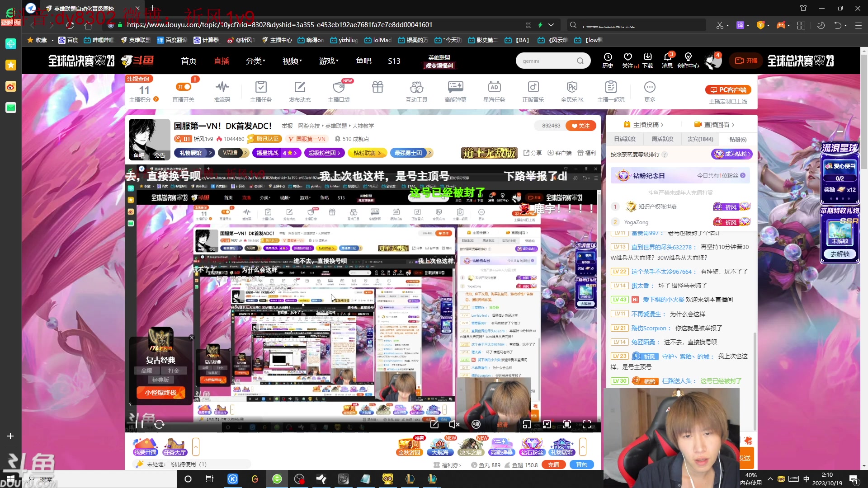
Task: Click the 背包 backpack button
Action: pyautogui.click(x=581, y=465)
